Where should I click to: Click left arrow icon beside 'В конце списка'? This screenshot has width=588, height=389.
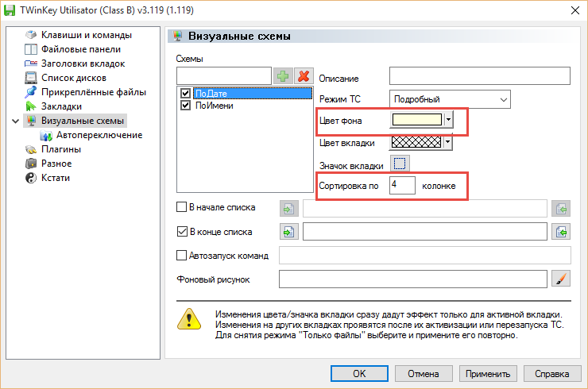(x=288, y=232)
